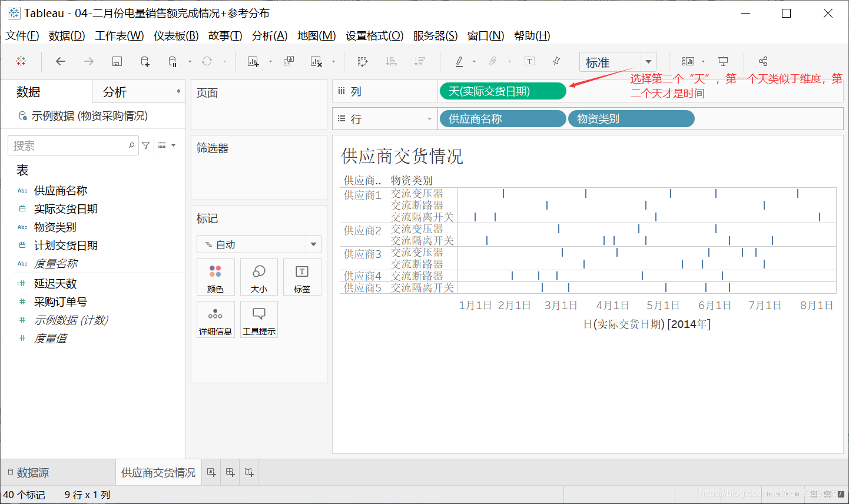The width and height of the screenshot is (849, 504).
Task: Click the Detail marks button
Action: coord(215,320)
